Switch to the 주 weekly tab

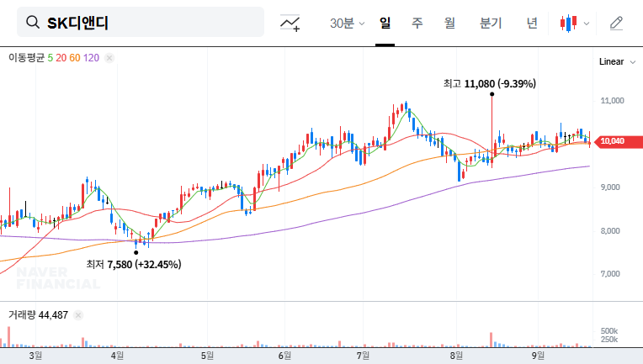[x=417, y=23]
